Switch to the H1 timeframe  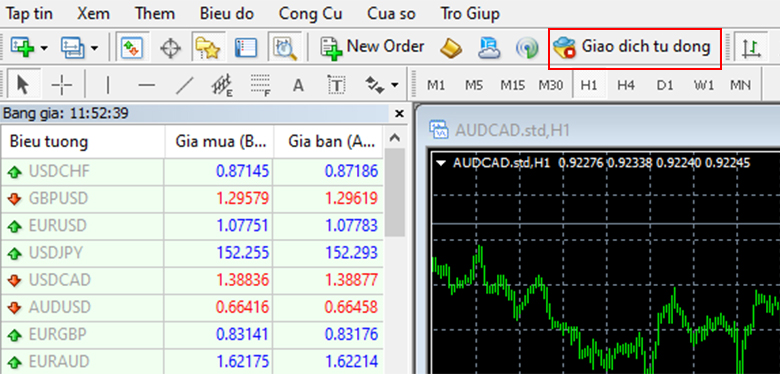pos(589,86)
